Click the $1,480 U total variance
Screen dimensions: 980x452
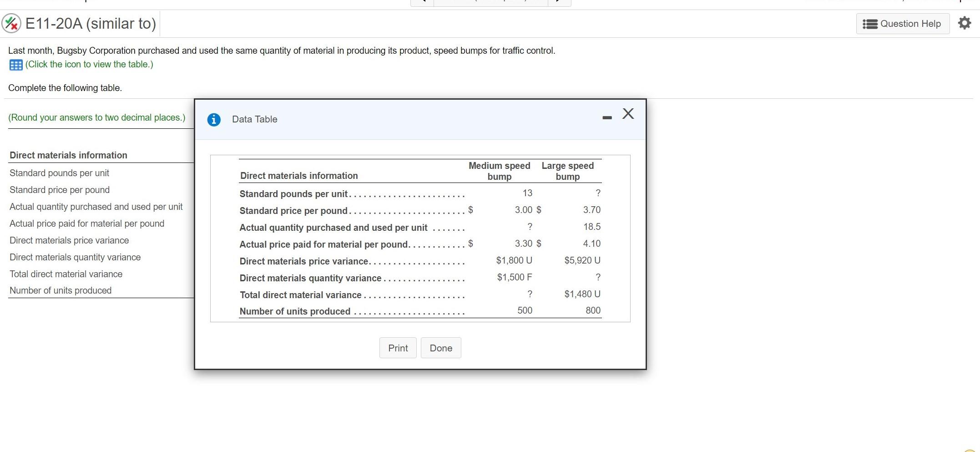tap(582, 294)
